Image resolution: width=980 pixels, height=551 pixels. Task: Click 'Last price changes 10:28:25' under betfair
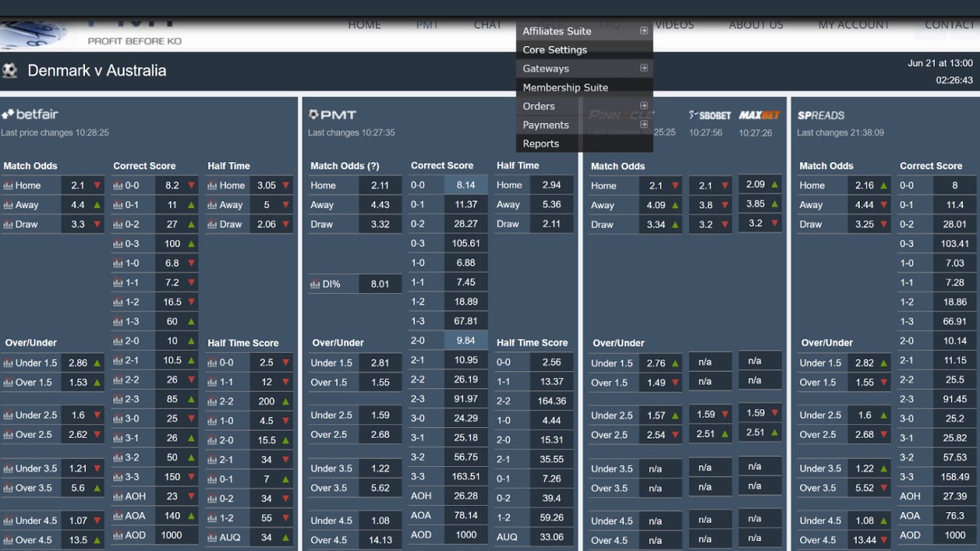pyautogui.click(x=55, y=133)
